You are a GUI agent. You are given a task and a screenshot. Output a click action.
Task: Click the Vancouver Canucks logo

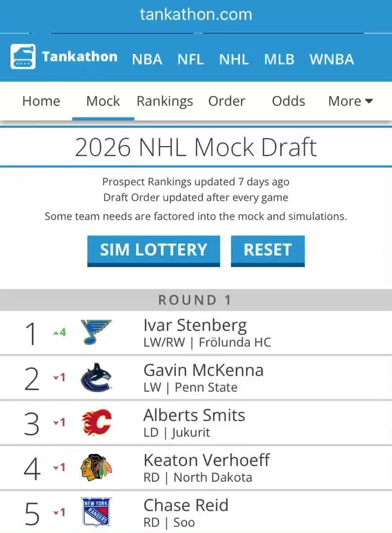point(96,377)
